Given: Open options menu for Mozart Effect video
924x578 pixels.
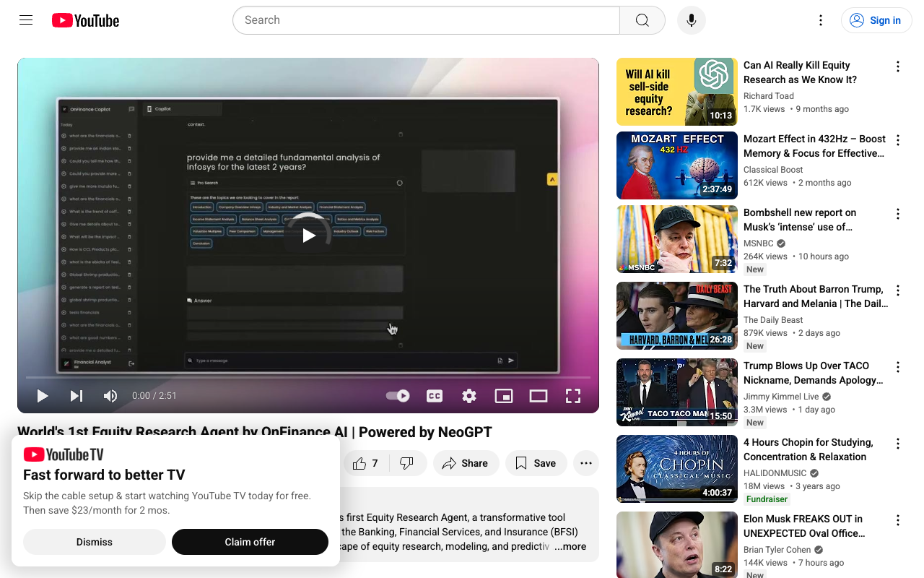Looking at the screenshot, I should (x=898, y=140).
